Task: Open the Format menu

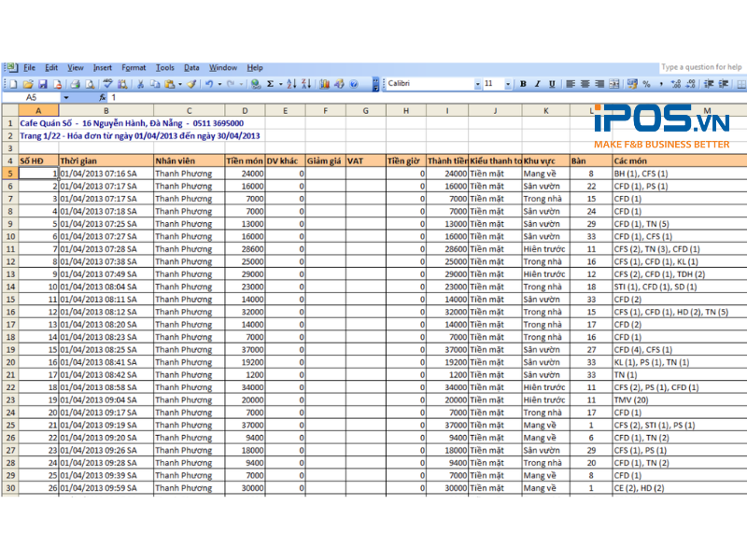Action: click(134, 67)
